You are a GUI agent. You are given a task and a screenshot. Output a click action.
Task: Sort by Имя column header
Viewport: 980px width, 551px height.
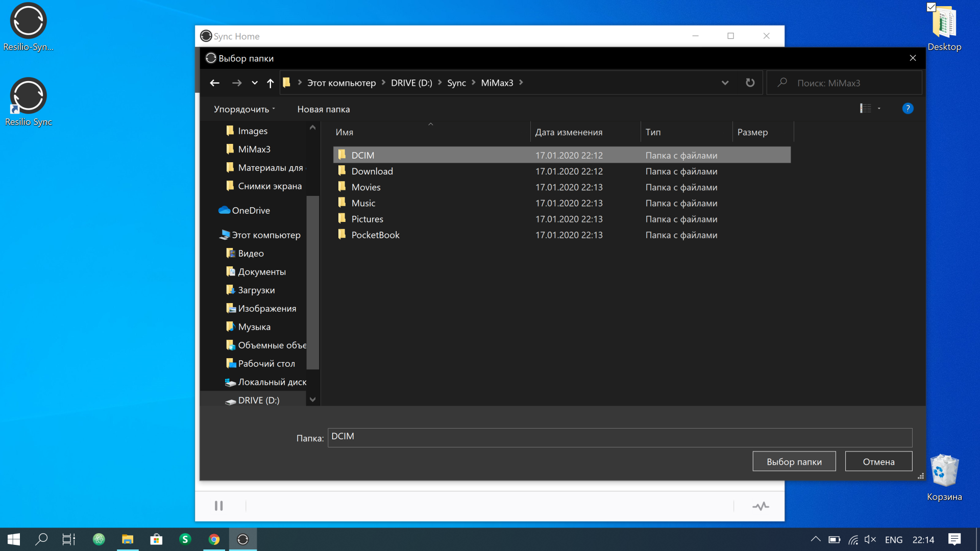click(x=431, y=132)
